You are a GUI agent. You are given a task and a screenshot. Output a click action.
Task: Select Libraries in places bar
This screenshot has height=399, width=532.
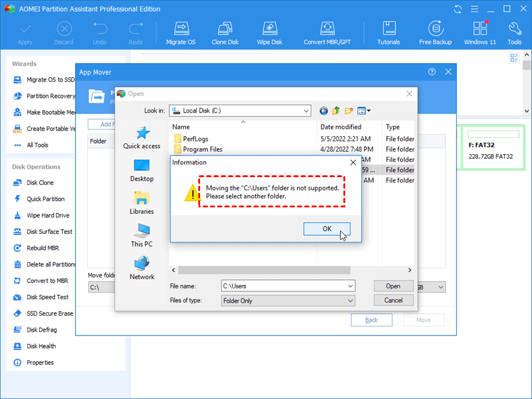tap(142, 203)
